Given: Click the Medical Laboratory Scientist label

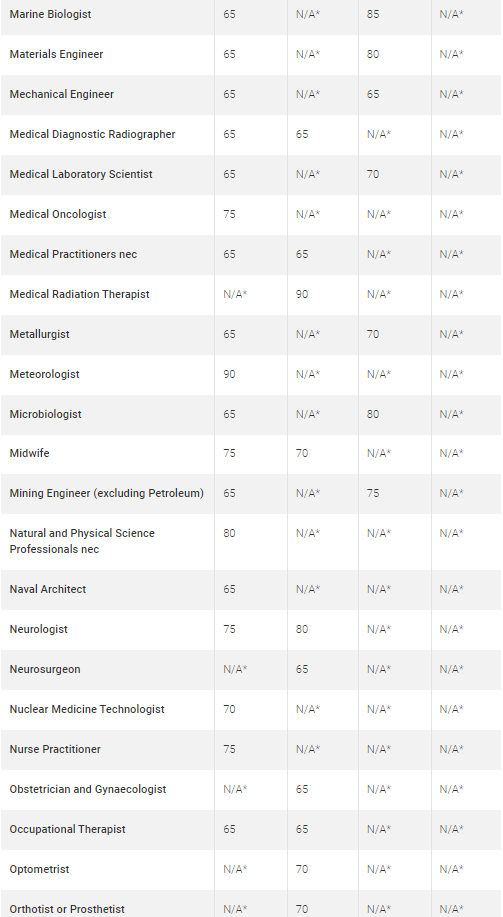Looking at the screenshot, I should coord(81,174).
